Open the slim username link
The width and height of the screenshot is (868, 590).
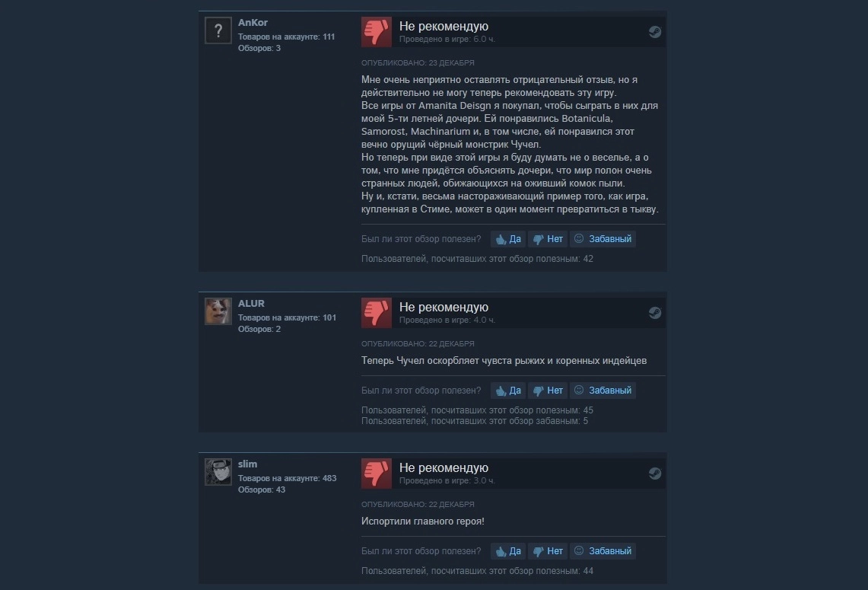(247, 464)
